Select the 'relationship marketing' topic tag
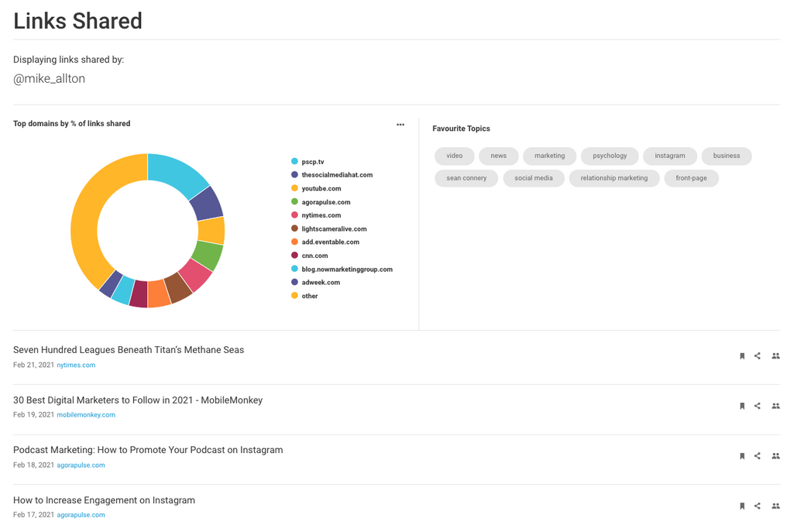793x532 pixels. coord(614,178)
